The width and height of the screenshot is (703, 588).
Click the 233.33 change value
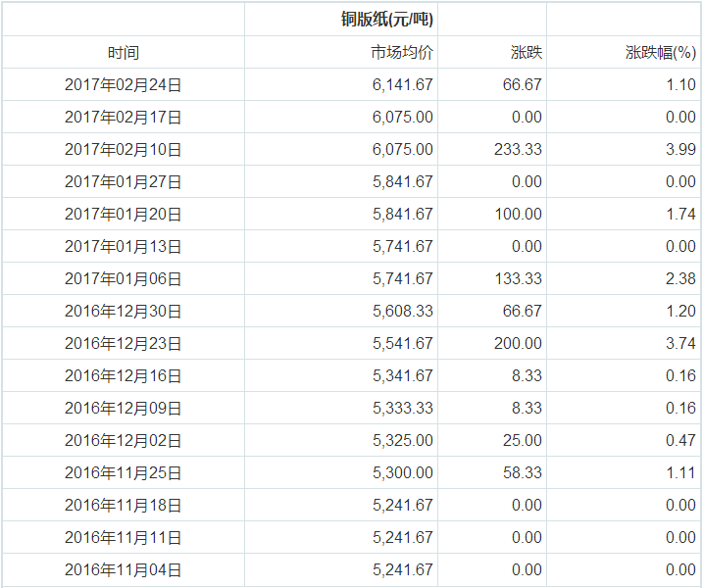519,150
